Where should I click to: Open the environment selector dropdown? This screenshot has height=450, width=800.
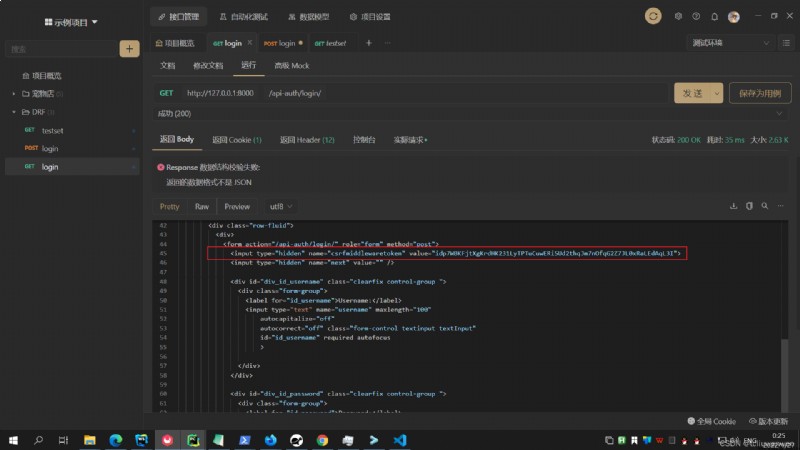[730, 43]
